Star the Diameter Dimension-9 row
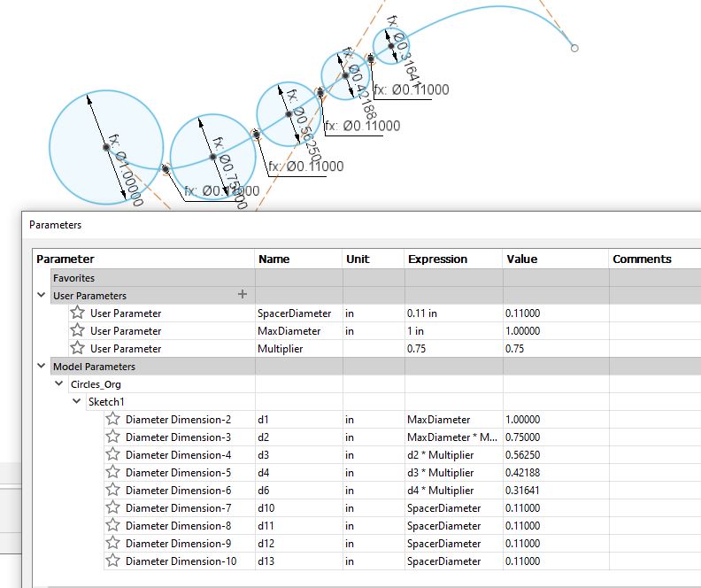701x588 pixels. coord(112,542)
